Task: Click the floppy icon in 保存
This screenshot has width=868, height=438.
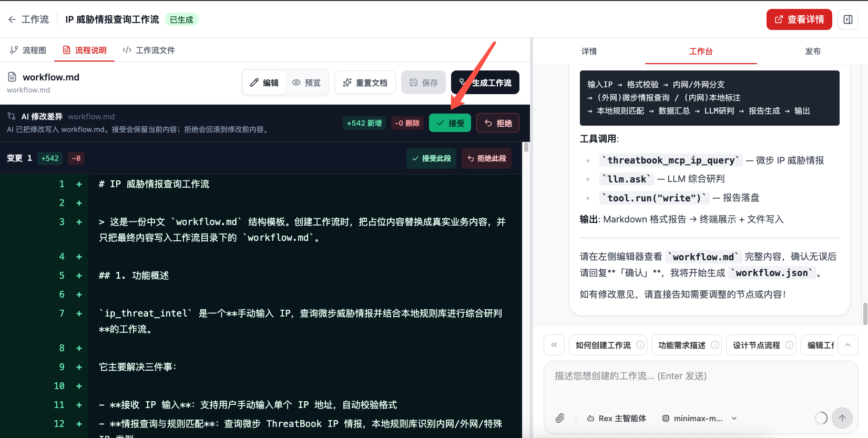Action: click(414, 83)
